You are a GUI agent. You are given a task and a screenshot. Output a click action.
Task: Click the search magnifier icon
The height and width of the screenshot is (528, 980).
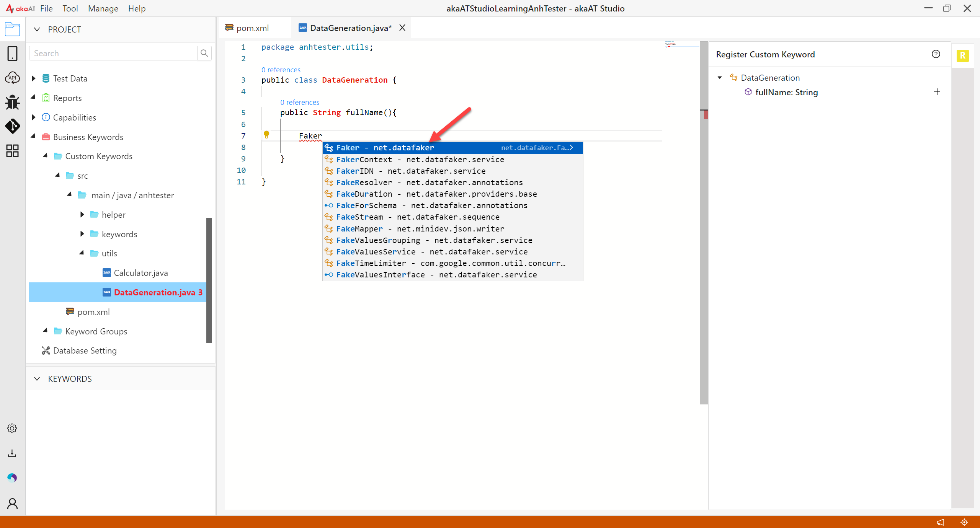coord(204,53)
